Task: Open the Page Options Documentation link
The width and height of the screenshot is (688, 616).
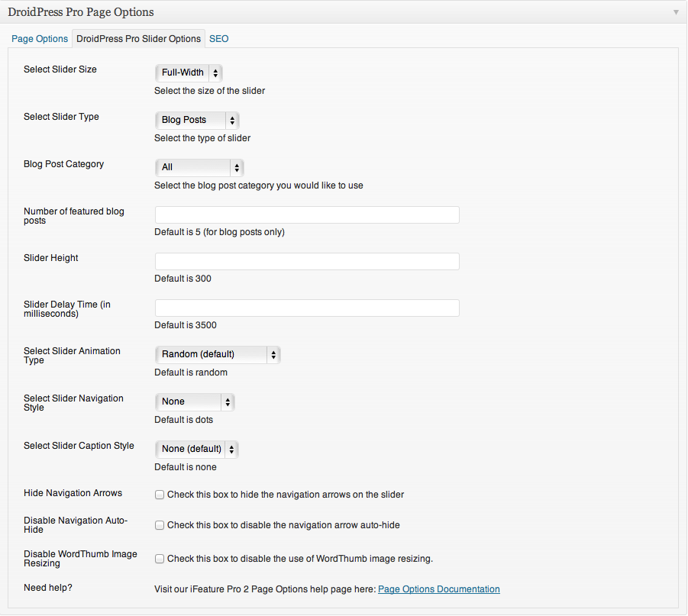Action: point(439,589)
